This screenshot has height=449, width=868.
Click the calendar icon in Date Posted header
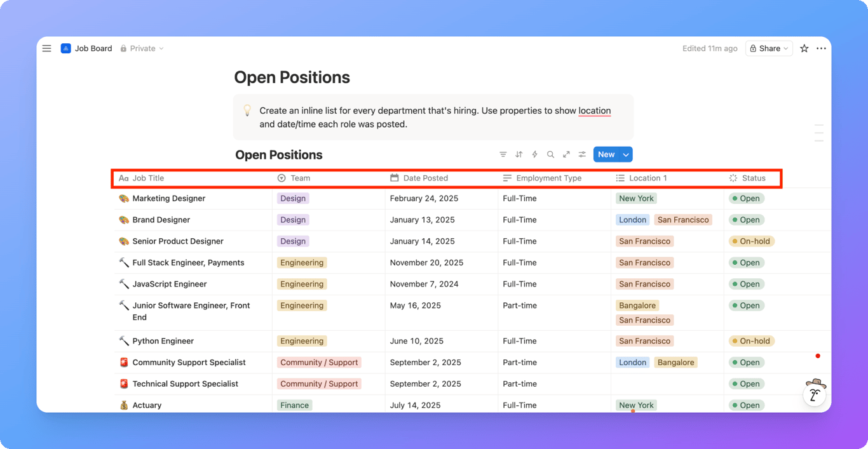pos(393,178)
